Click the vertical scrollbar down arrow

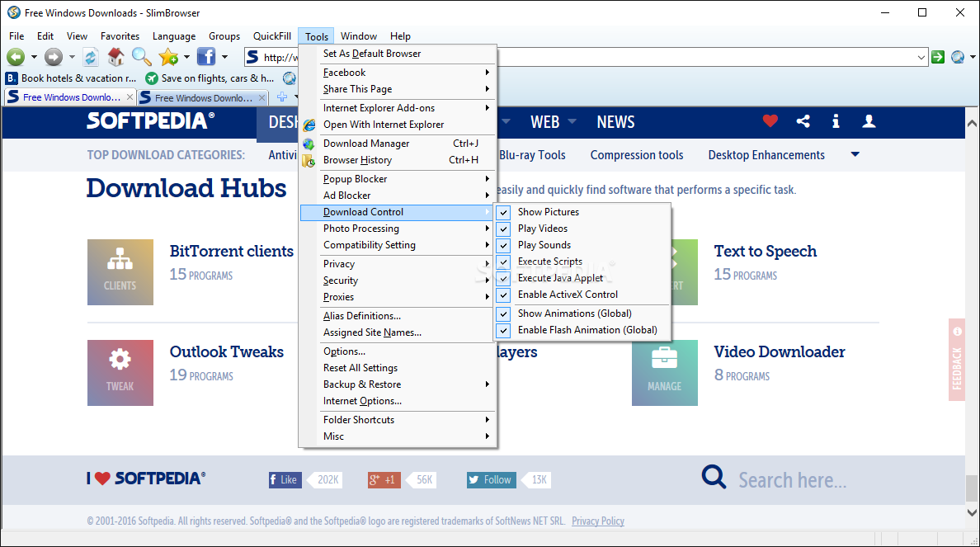[x=972, y=512]
